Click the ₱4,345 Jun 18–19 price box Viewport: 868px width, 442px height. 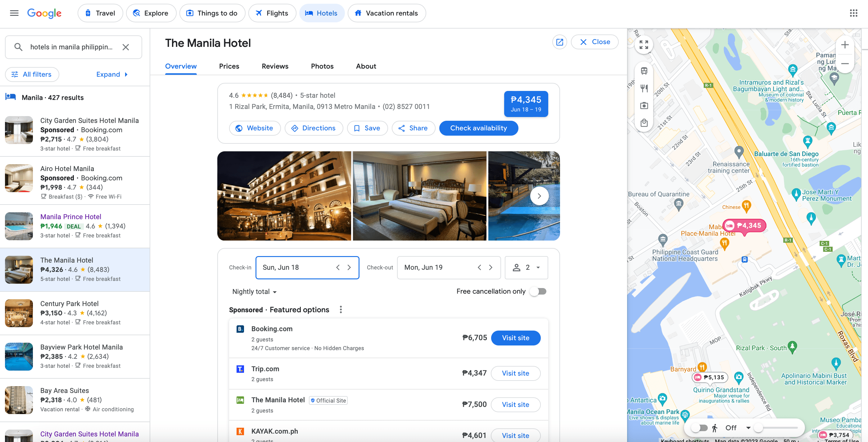(x=526, y=104)
